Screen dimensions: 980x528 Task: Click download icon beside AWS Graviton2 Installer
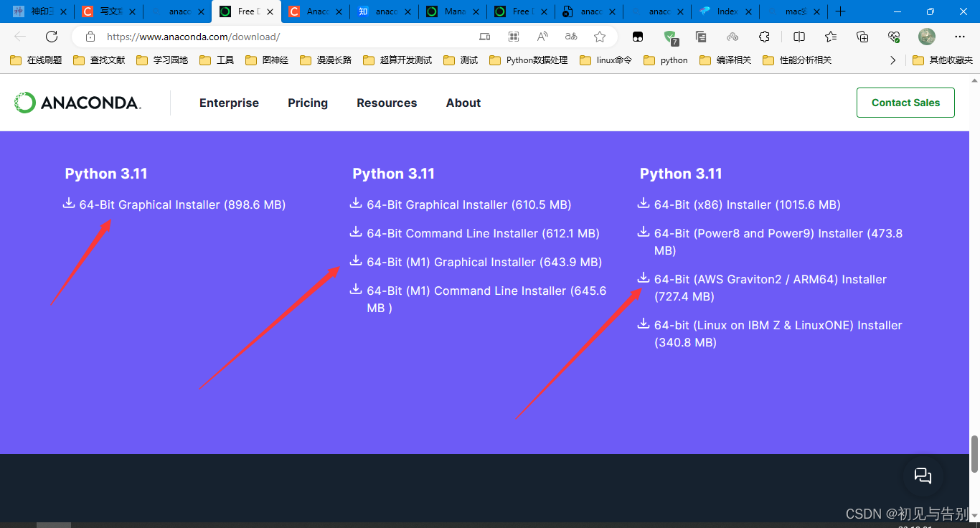pyautogui.click(x=644, y=278)
